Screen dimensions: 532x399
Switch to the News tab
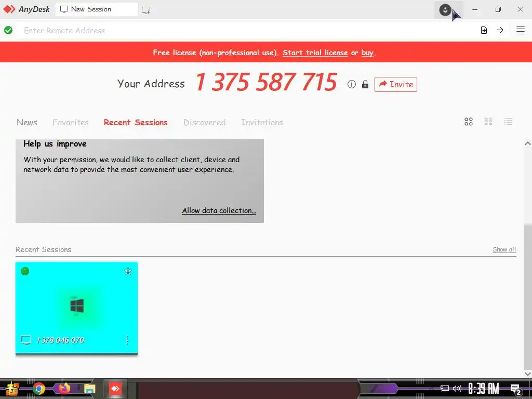[27, 122]
